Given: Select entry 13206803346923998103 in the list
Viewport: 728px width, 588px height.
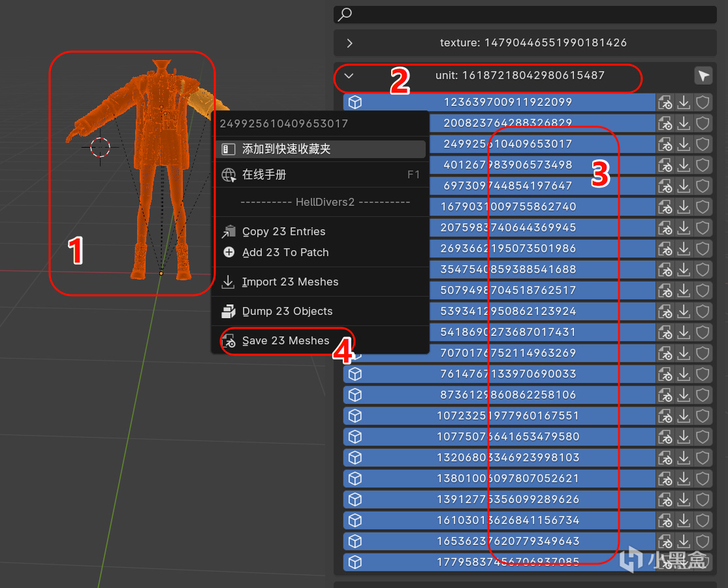Looking at the screenshot, I should click(x=499, y=457).
